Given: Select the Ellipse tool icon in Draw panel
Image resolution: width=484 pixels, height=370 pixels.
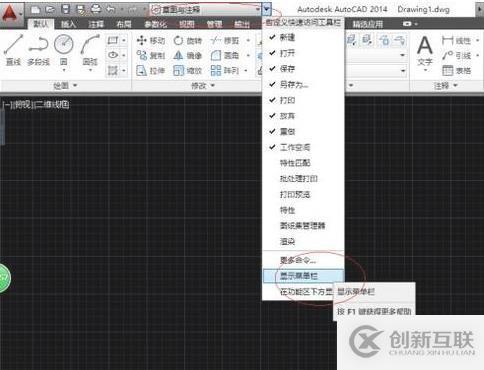Looking at the screenshot, I should click(x=113, y=55).
